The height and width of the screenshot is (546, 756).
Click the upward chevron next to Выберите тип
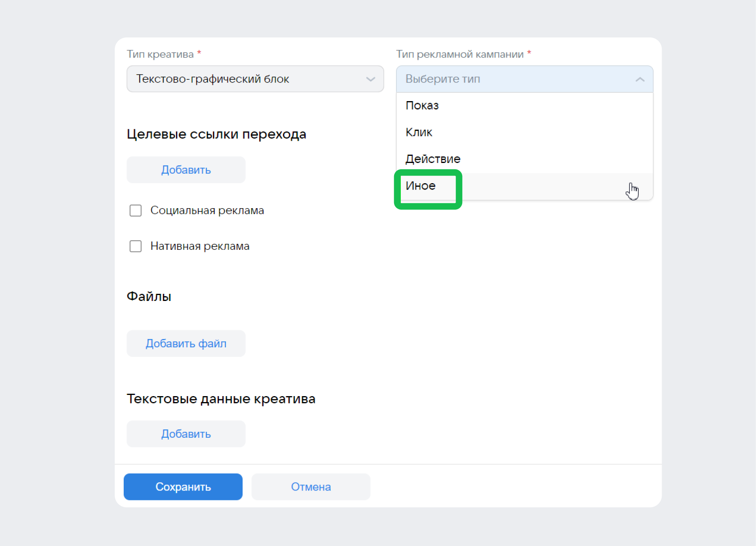[x=640, y=79]
